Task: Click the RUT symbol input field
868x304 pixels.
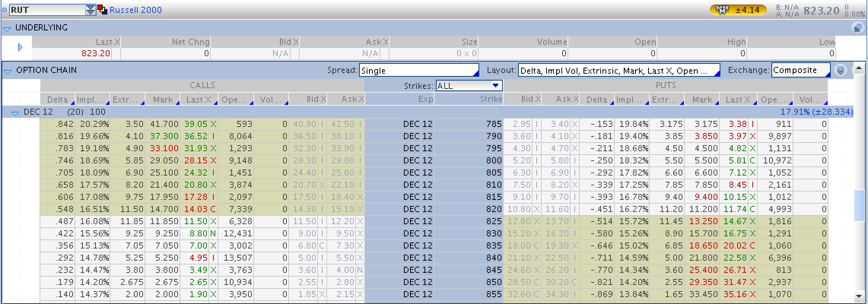Action: tap(46, 10)
